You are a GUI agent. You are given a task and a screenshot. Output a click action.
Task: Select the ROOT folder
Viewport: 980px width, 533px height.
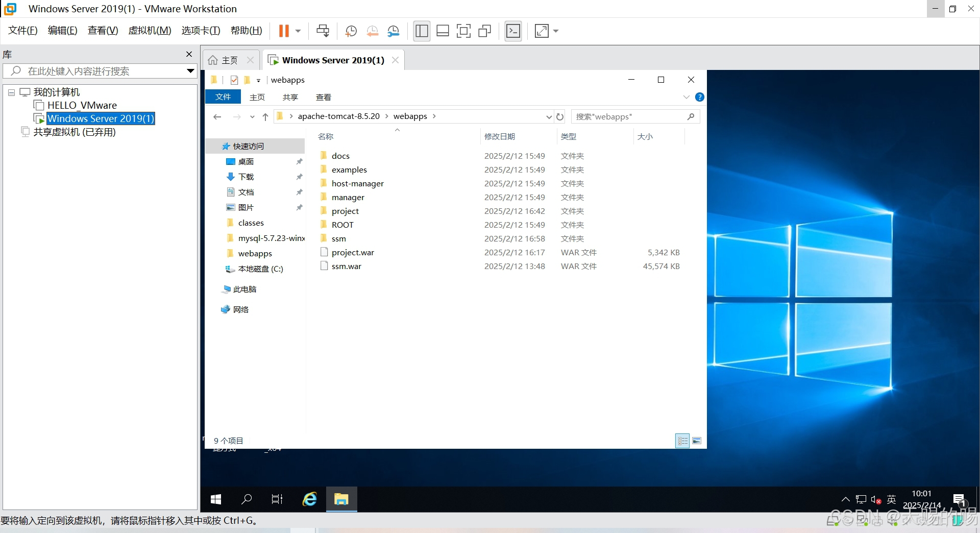tap(342, 225)
